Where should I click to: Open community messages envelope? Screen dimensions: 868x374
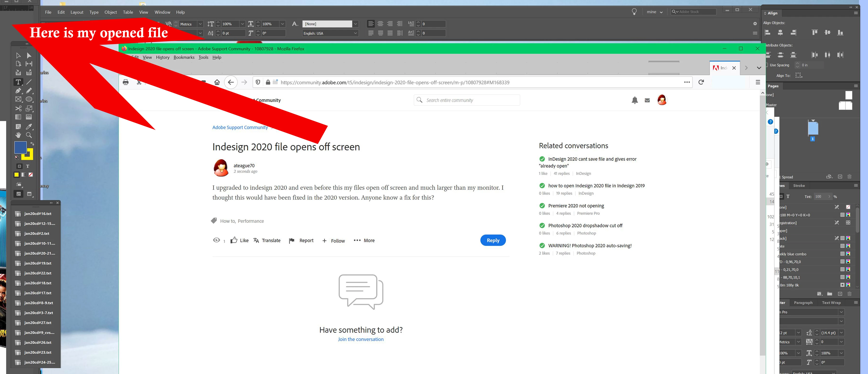[x=647, y=100]
